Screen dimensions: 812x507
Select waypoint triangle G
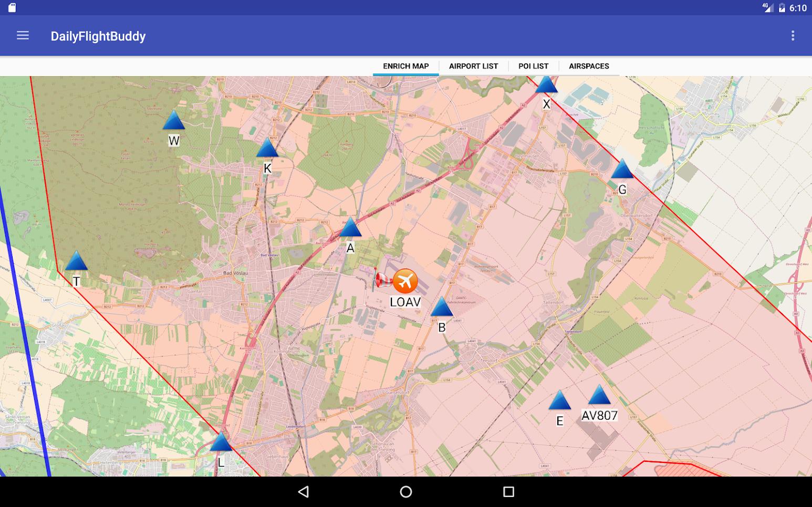pyautogui.click(x=622, y=169)
